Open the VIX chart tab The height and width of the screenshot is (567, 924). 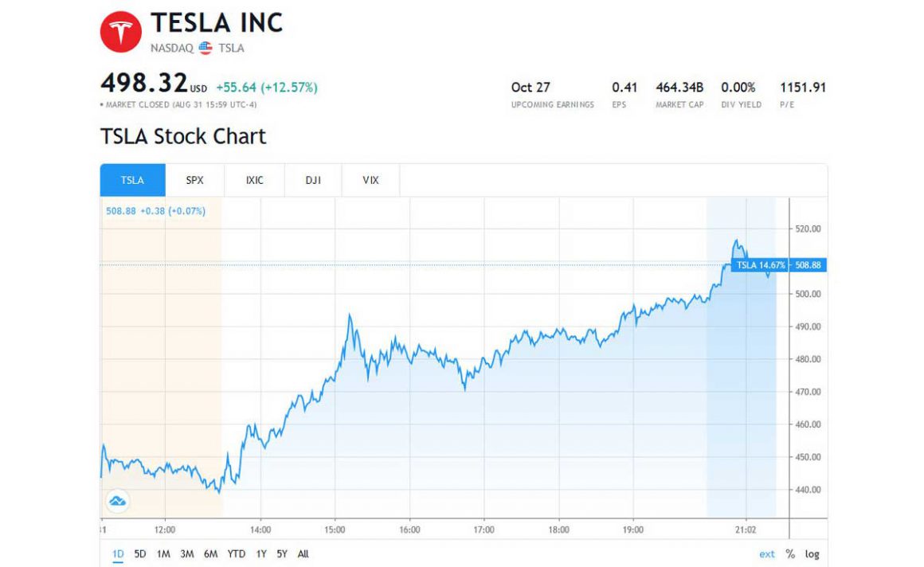point(370,180)
